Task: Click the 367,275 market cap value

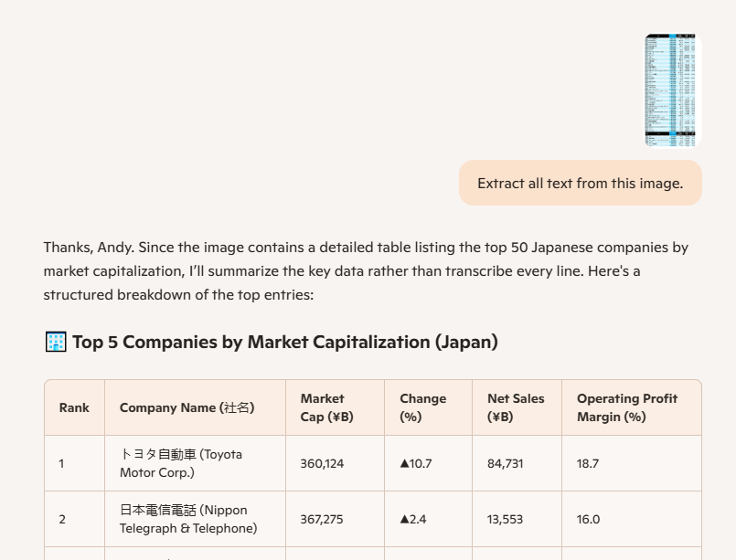Action: tap(322, 519)
